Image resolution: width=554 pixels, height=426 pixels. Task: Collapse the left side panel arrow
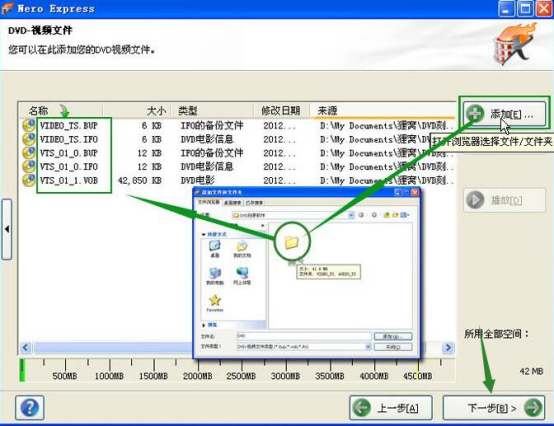pyautogui.click(x=7, y=229)
